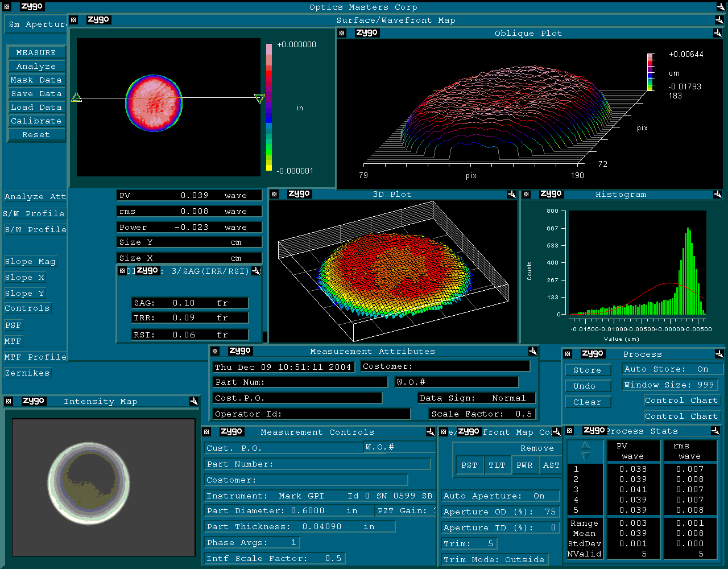Click Clear in Process window
The image size is (728, 569).
[588, 402]
